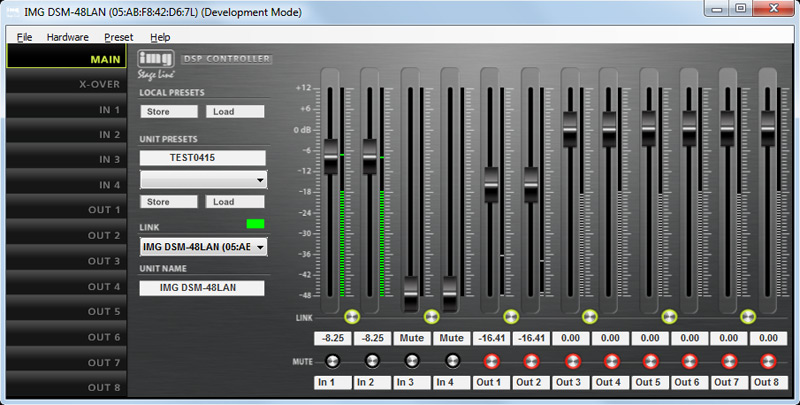The image size is (800, 405).
Task: Unmute the Out 8 channel mute icon
Action: tap(768, 360)
